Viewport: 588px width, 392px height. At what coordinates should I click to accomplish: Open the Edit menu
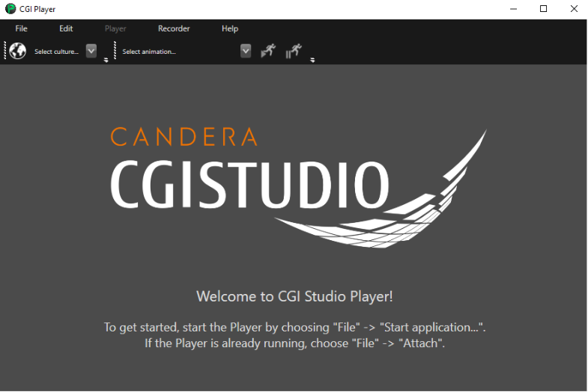[x=66, y=28]
